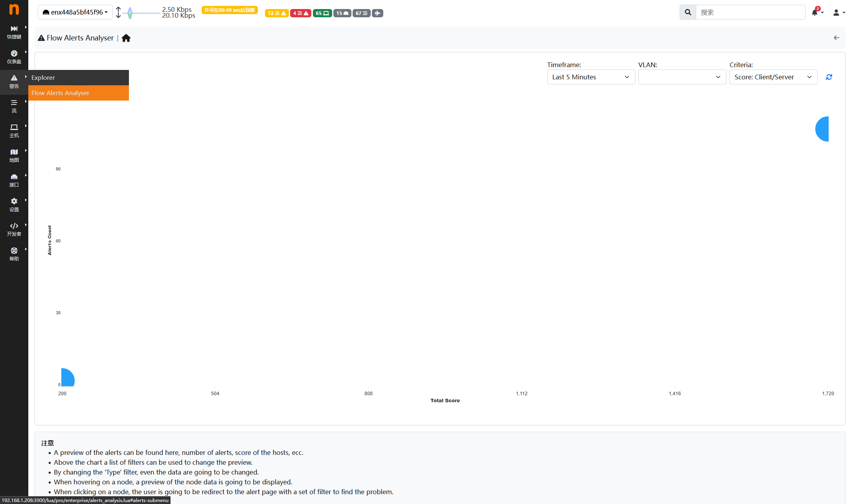855x504 pixels.
Task: Click the refresh chart icon
Action: [829, 77]
